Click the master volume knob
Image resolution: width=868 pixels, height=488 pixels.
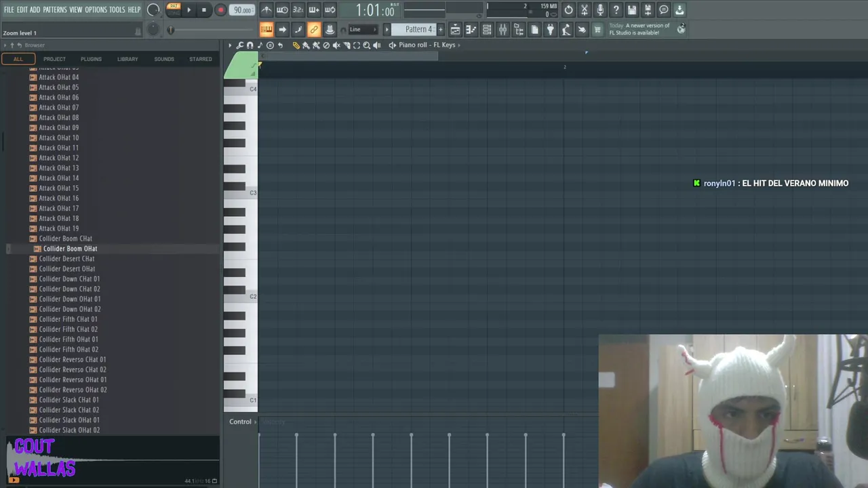click(x=153, y=9)
